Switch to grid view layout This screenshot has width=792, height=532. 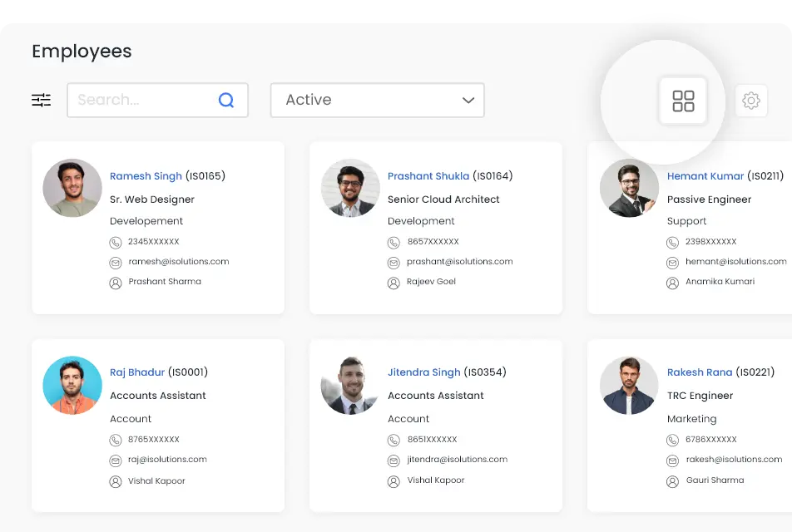point(683,101)
